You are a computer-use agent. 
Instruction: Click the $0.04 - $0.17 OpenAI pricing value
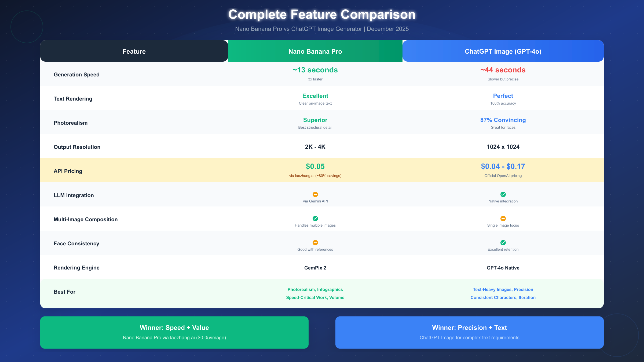[x=503, y=166]
